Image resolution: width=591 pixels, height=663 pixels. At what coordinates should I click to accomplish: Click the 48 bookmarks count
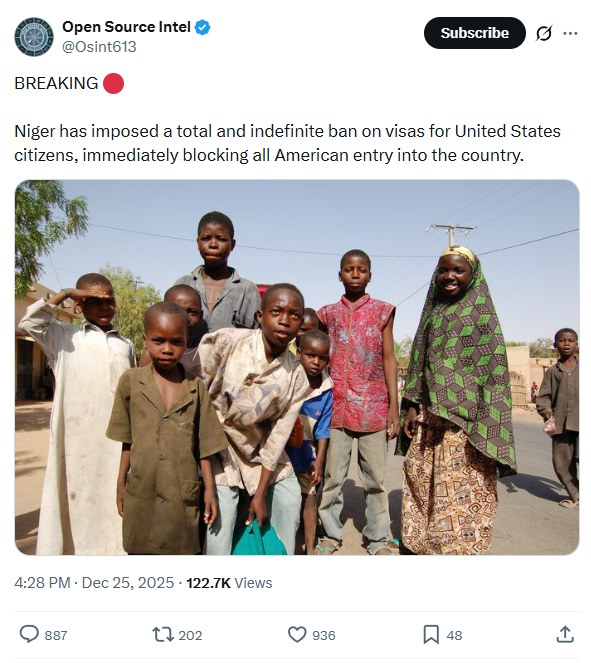tap(454, 635)
